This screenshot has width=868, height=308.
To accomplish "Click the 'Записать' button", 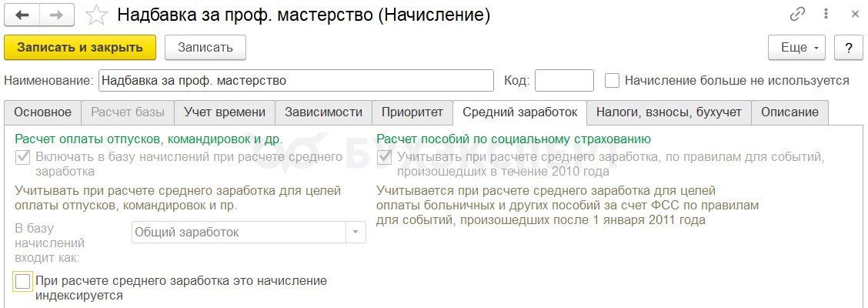I will [205, 48].
